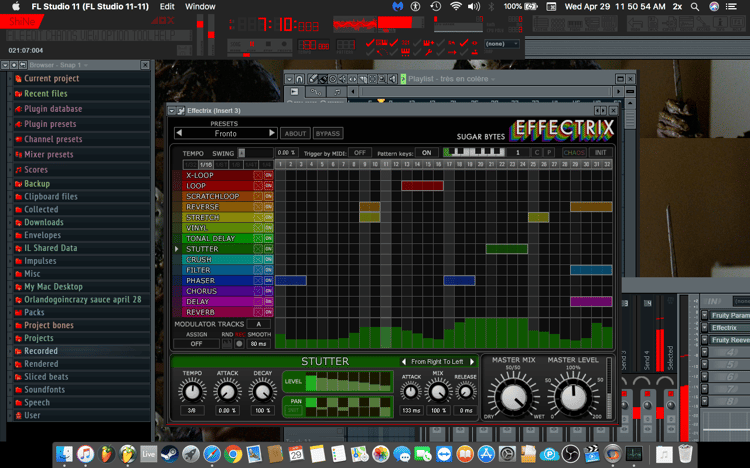Open the Window menu

coord(200,7)
